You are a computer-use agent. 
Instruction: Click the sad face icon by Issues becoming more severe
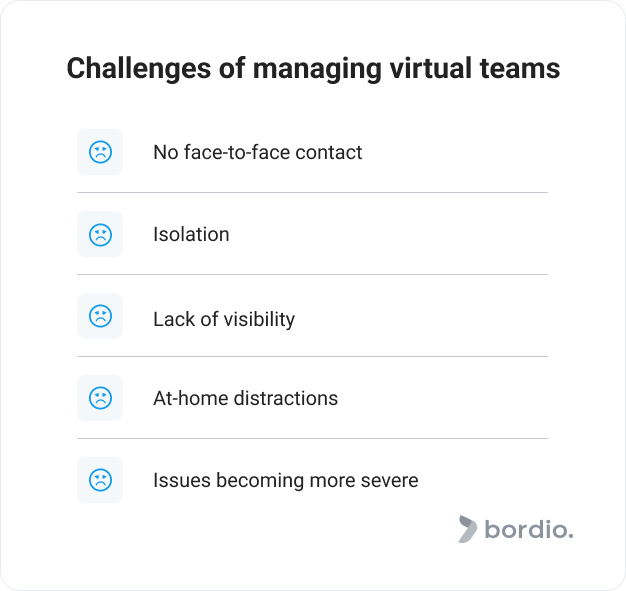tap(100, 480)
